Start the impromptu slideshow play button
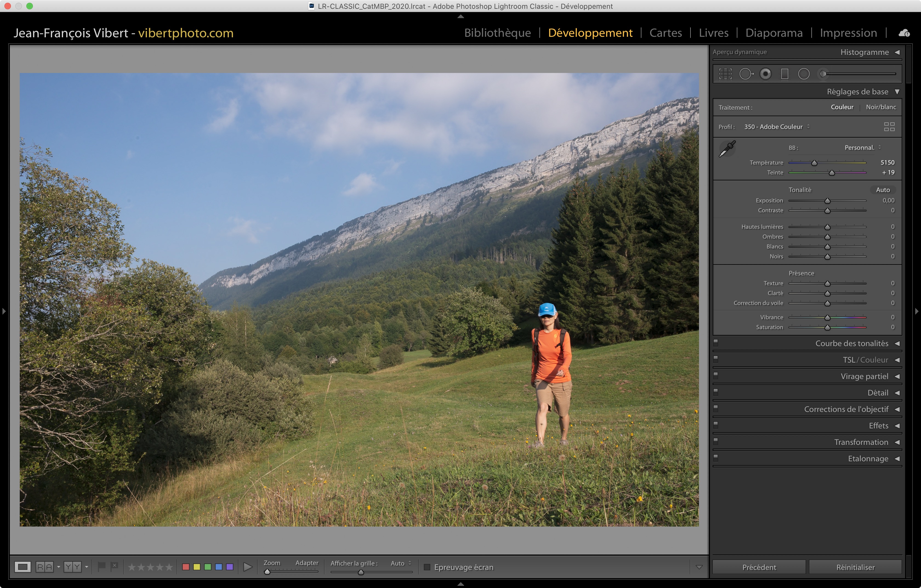This screenshot has height=588, width=921. point(248,567)
